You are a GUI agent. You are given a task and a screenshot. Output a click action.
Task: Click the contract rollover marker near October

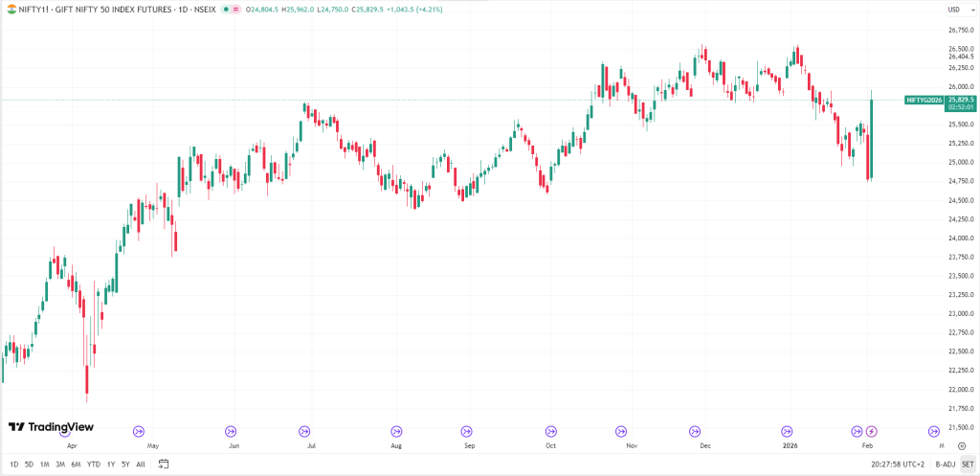pos(550,431)
